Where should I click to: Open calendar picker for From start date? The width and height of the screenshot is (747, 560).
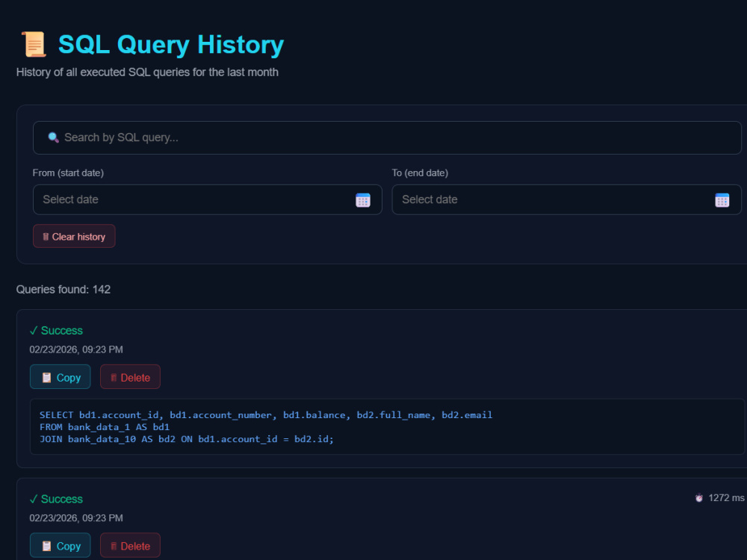[362, 200]
